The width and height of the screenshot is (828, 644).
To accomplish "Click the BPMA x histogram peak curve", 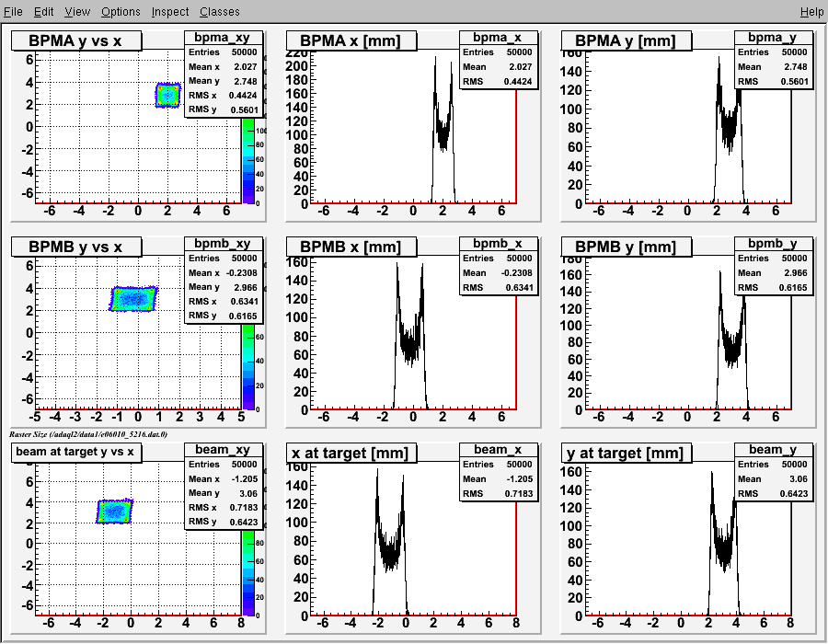I will pos(443,132).
